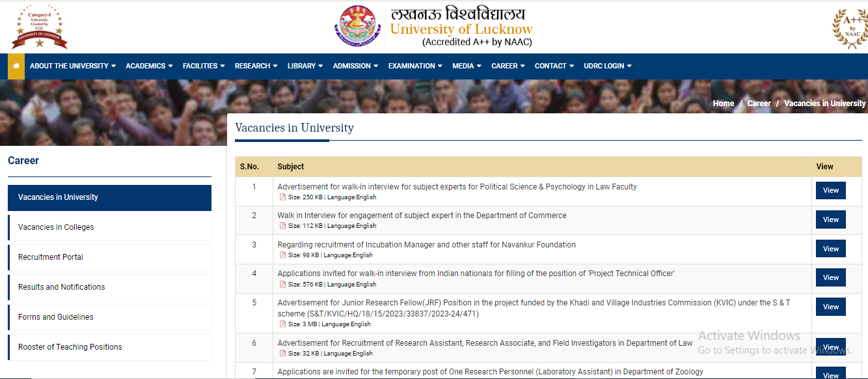
Task: Open PDF icon for Political Science walk-in advertisement
Action: [x=283, y=197]
